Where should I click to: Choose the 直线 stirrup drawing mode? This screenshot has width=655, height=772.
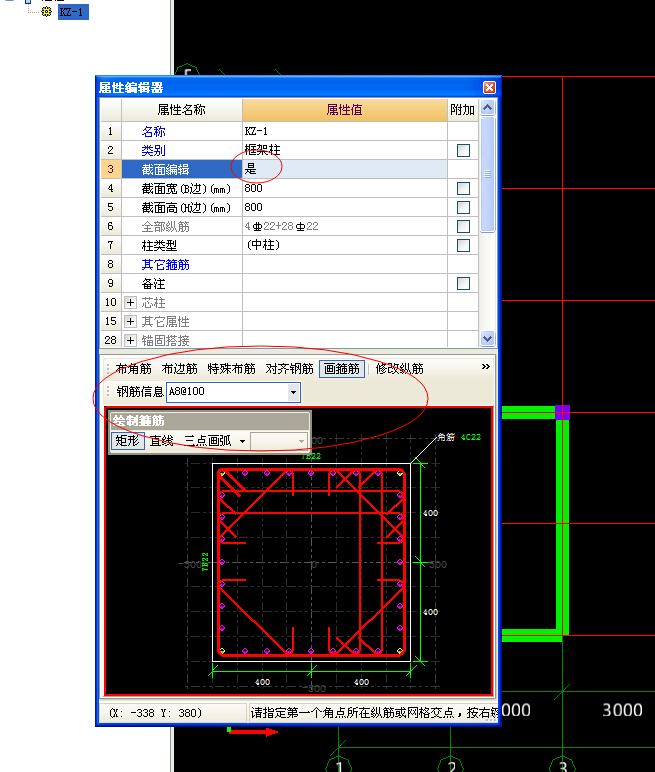click(x=162, y=441)
